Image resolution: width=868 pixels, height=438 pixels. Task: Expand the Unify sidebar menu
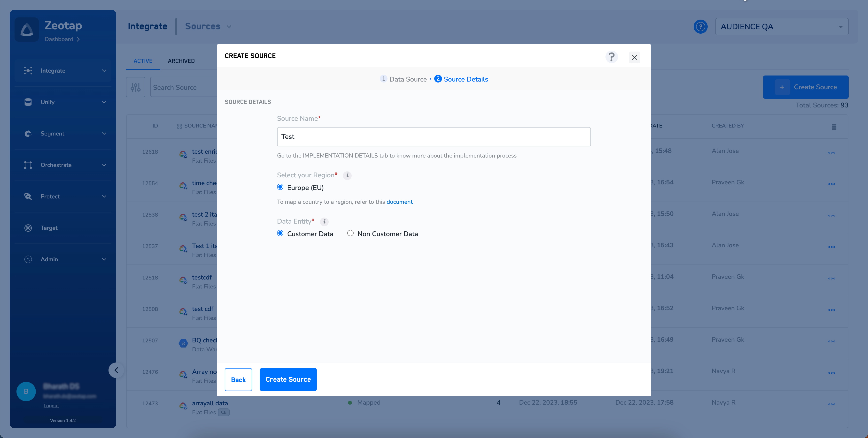point(63,102)
